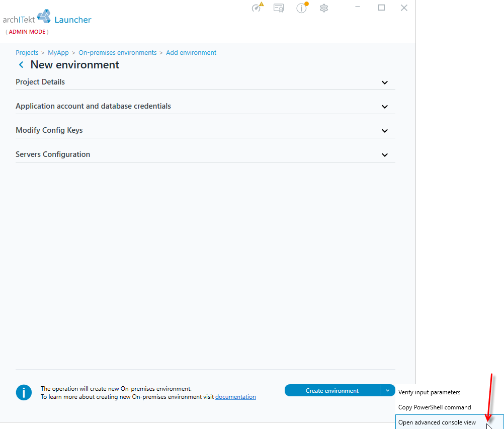Click the archITekt Launcher logo
The width and height of the screenshot is (504, 429).
(x=47, y=18)
